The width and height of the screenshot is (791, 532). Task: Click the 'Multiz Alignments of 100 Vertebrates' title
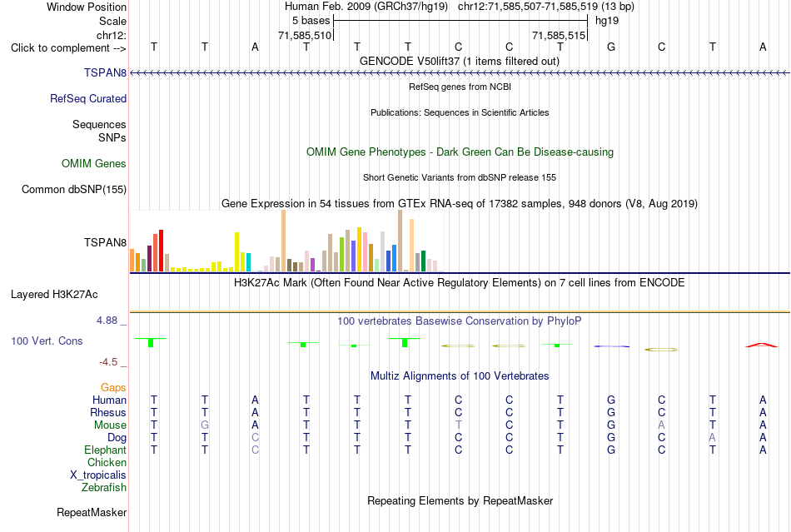(x=460, y=376)
